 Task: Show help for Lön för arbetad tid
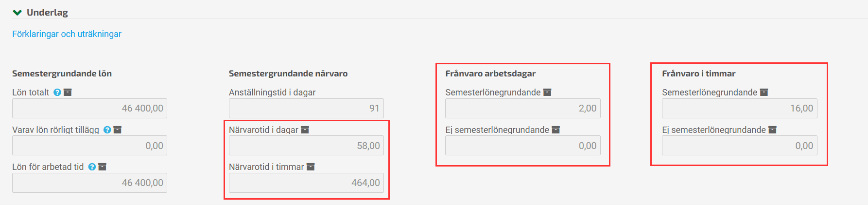tap(92, 167)
